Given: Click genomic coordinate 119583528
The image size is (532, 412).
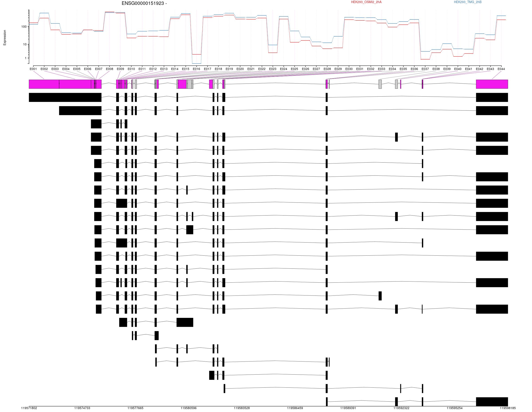Looking at the screenshot, I should (x=242, y=408).
